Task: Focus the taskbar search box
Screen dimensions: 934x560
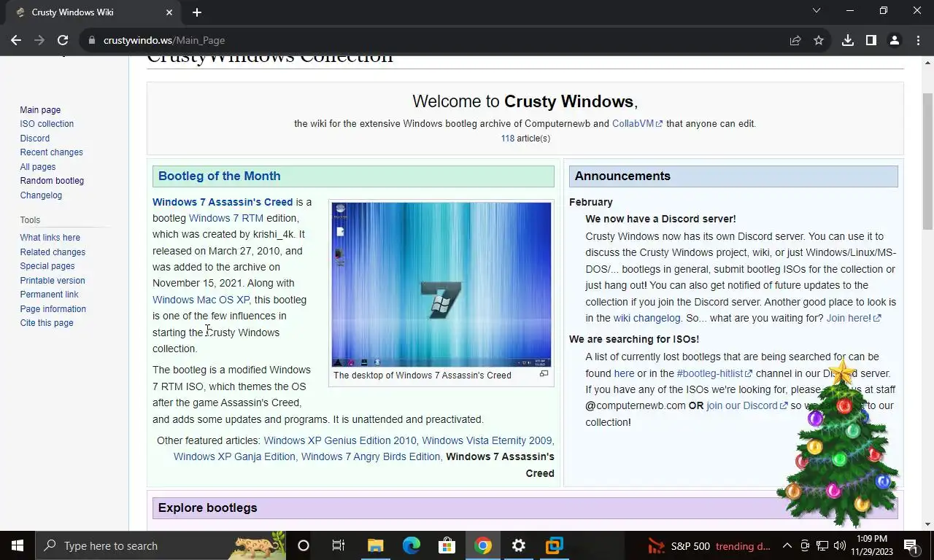Action: 161,545
